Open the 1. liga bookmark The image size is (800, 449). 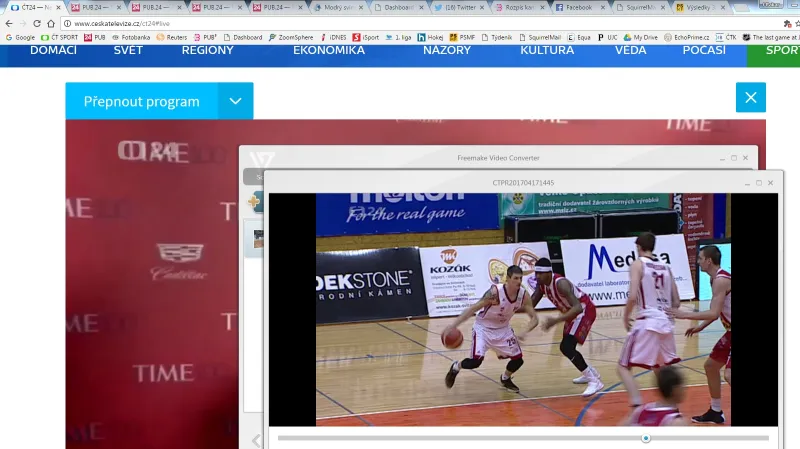click(398, 37)
